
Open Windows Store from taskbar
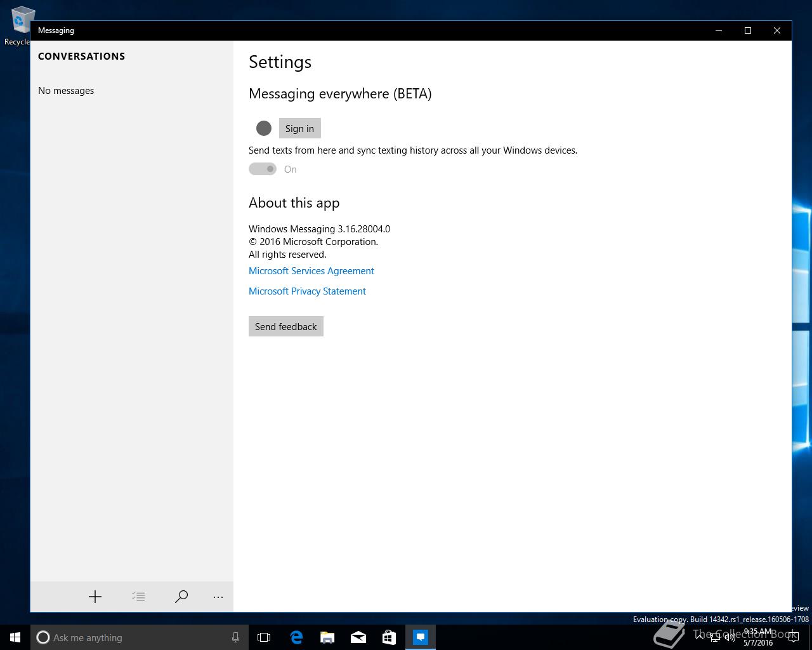pyautogui.click(x=389, y=637)
